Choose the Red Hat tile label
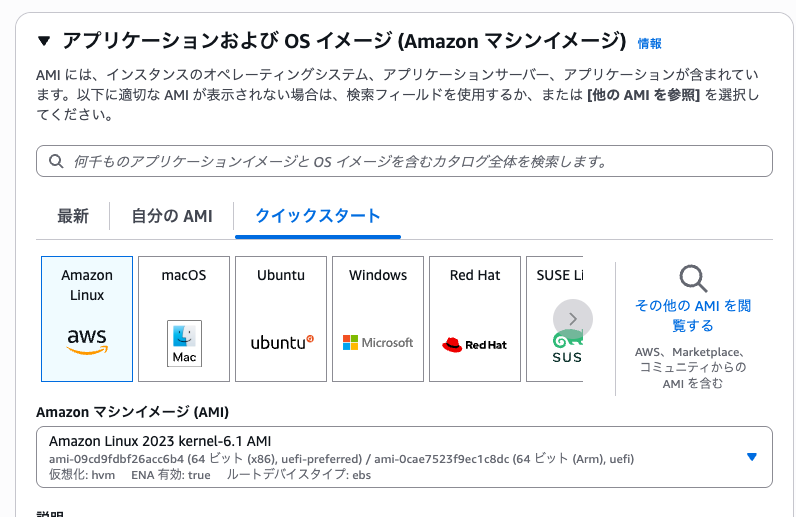The width and height of the screenshot is (796, 517). [x=475, y=275]
